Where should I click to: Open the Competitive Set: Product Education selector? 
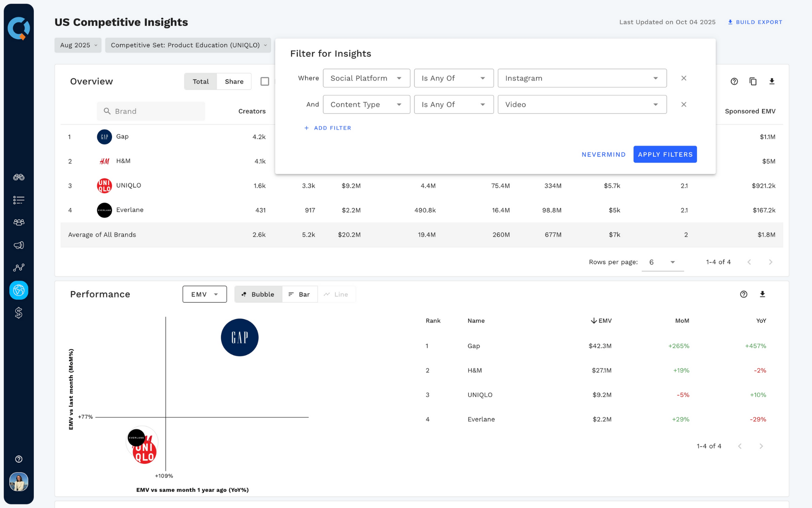[188, 45]
